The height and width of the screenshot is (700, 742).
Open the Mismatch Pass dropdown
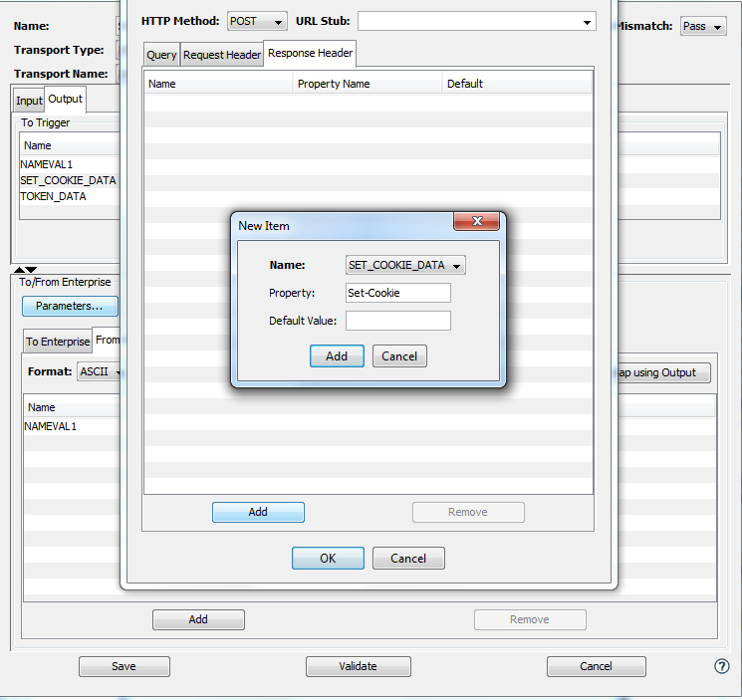pyautogui.click(x=703, y=27)
